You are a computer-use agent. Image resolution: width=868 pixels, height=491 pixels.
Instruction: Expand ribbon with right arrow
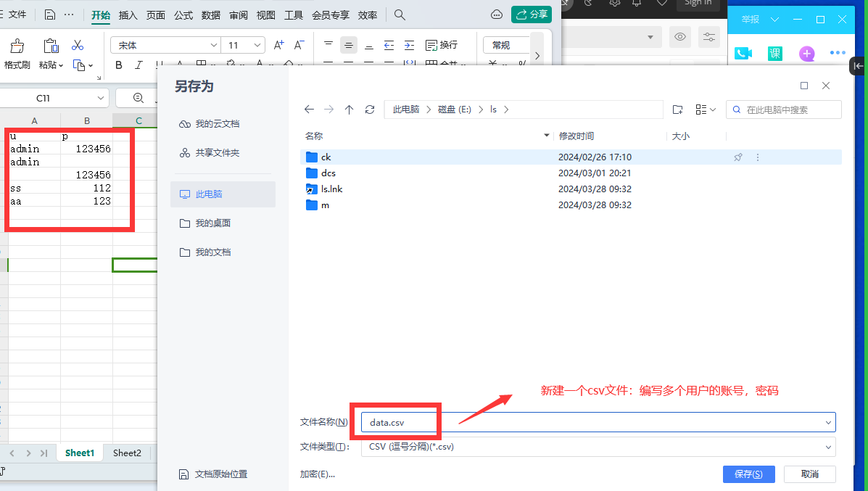tap(537, 55)
